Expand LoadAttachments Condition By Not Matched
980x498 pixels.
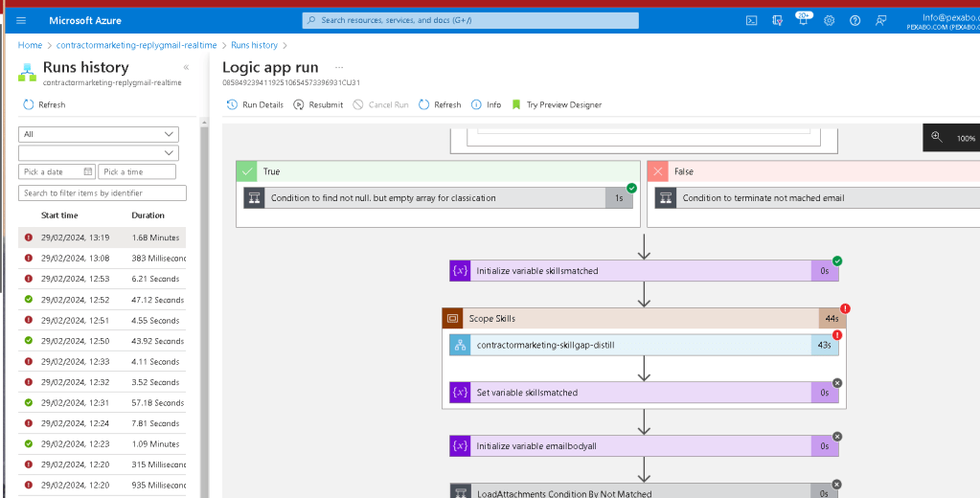644,491
